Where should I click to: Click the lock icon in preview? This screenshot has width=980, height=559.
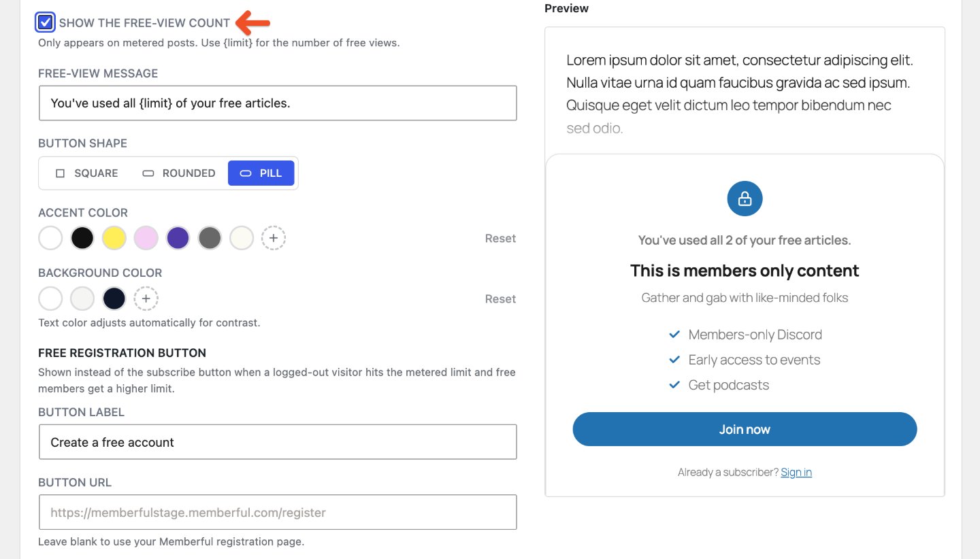coord(745,199)
